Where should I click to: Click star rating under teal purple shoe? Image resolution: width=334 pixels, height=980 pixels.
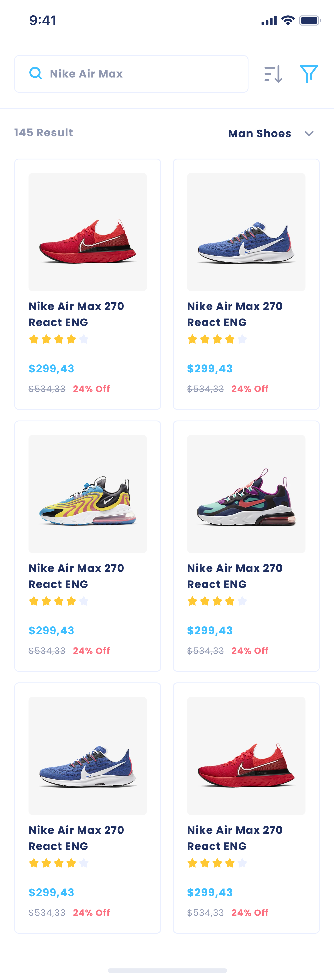click(217, 601)
